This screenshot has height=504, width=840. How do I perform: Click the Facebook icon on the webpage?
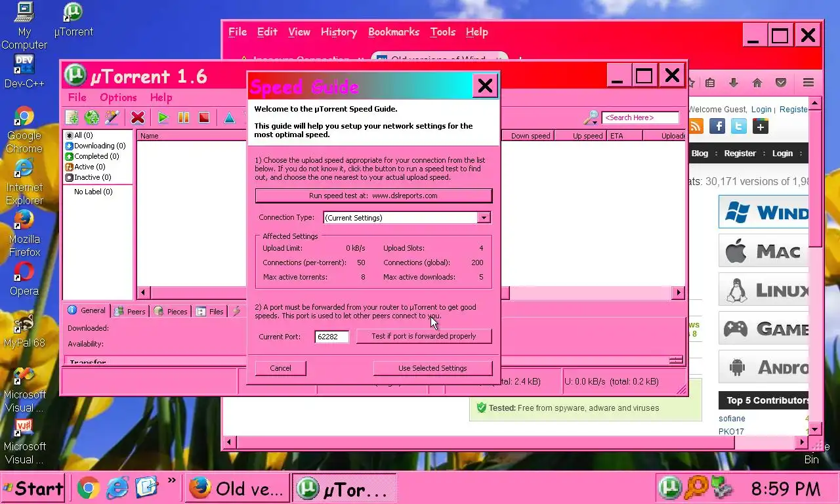(x=717, y=127)
